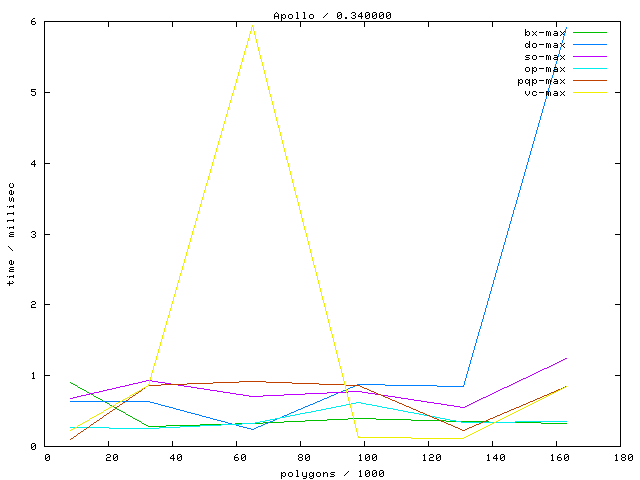Click the cyan line sample beside op-max
The image size is (640, 480).
tap(590, 69)
